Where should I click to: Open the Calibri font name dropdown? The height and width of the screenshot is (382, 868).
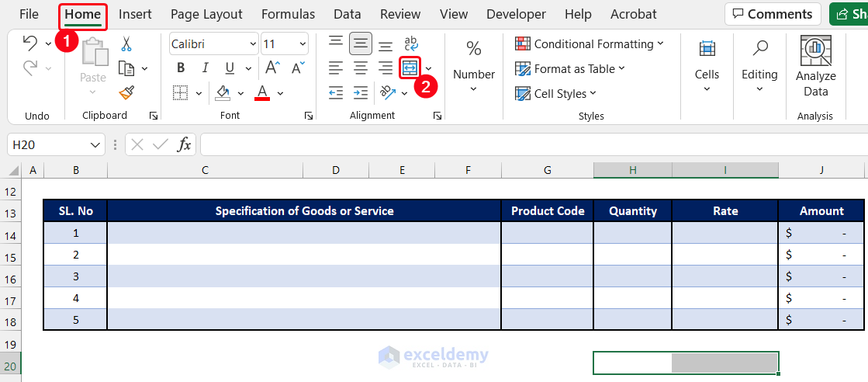pos(214,44)
